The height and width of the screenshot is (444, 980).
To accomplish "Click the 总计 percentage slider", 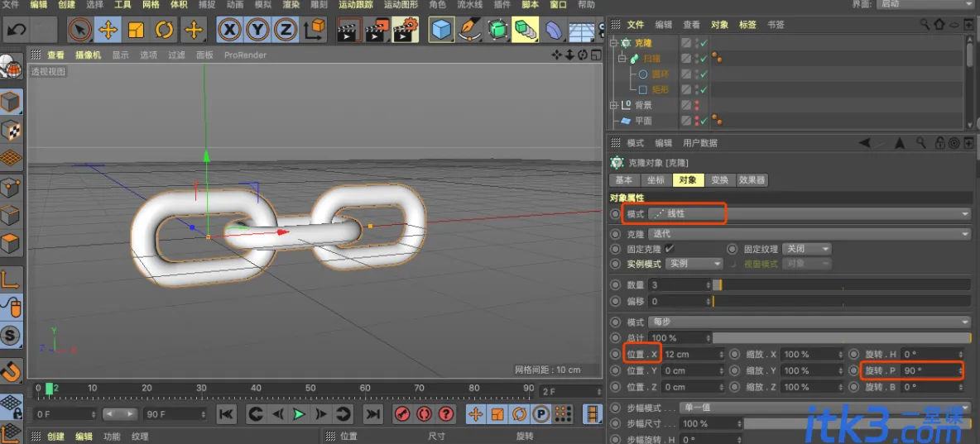I will coord(841,338).
